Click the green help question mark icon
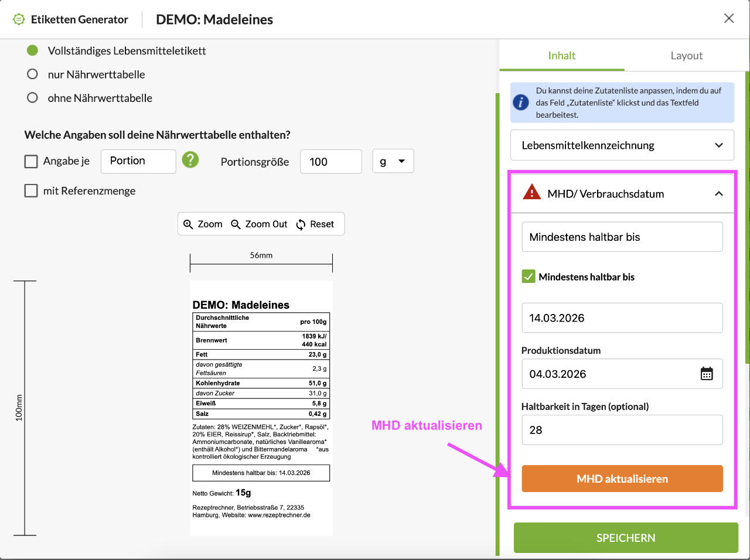 [x=190, y=160]
